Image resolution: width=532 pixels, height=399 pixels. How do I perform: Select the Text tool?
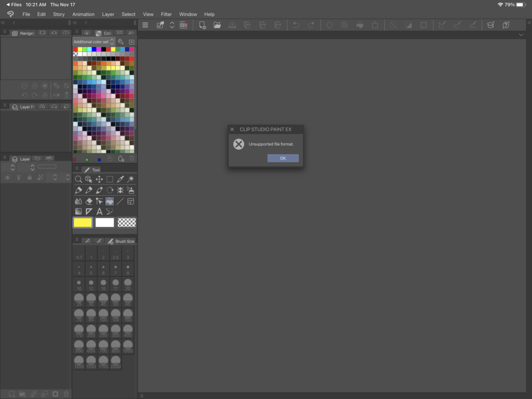[x=99, y=211]
